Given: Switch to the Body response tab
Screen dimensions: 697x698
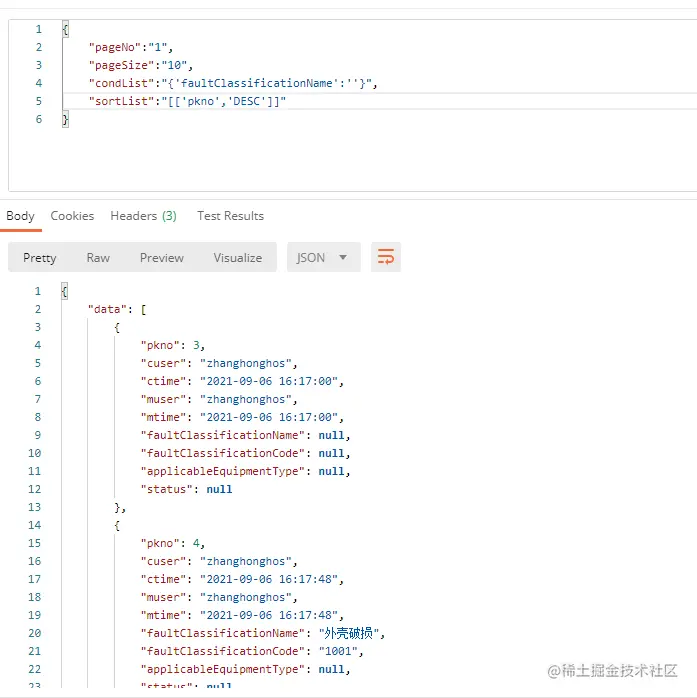Looking at the screenshot, I should (x=20, y=216).
